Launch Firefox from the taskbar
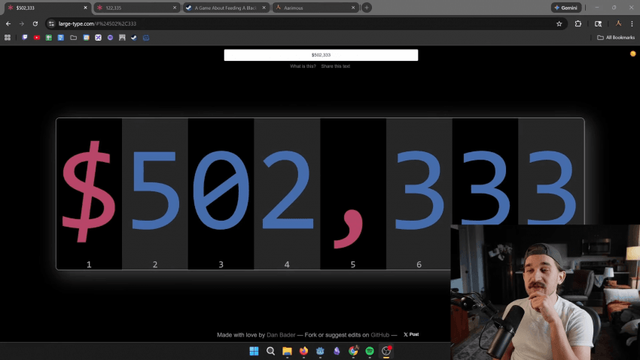 coord(304,351)
